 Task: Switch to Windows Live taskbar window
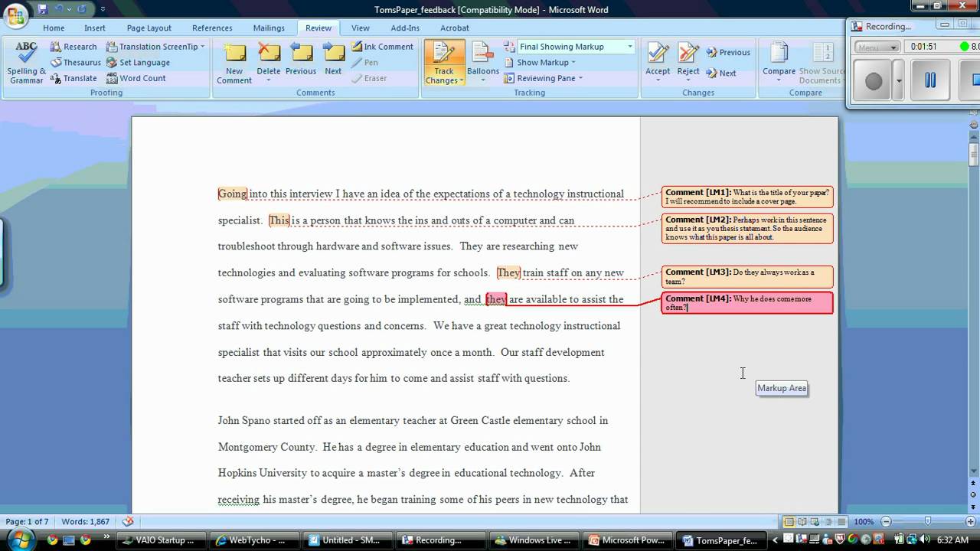point(534,540)
